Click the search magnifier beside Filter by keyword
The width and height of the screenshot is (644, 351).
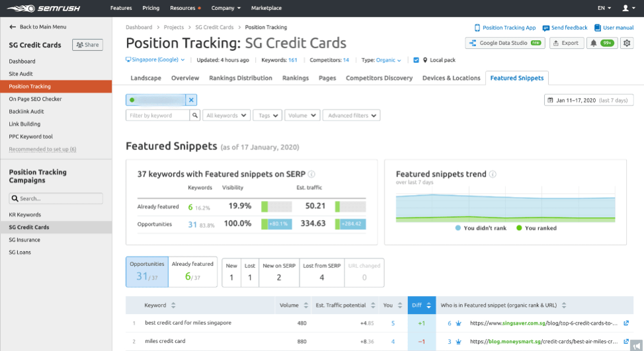coord(195,116)
